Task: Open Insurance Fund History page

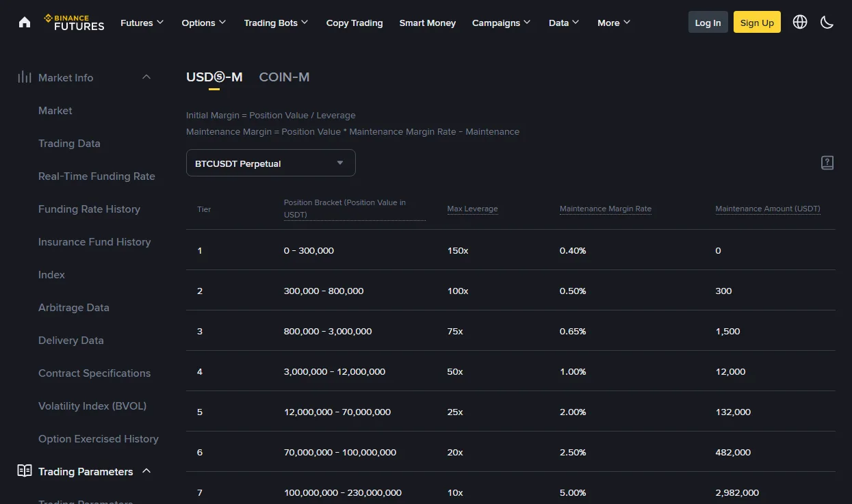Action: click(x=94, y=241)
